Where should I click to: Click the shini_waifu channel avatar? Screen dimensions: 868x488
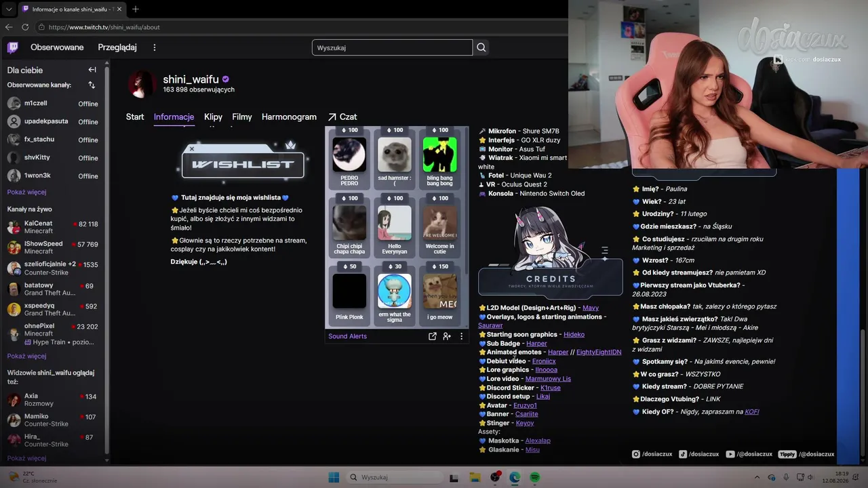point(142,84)
